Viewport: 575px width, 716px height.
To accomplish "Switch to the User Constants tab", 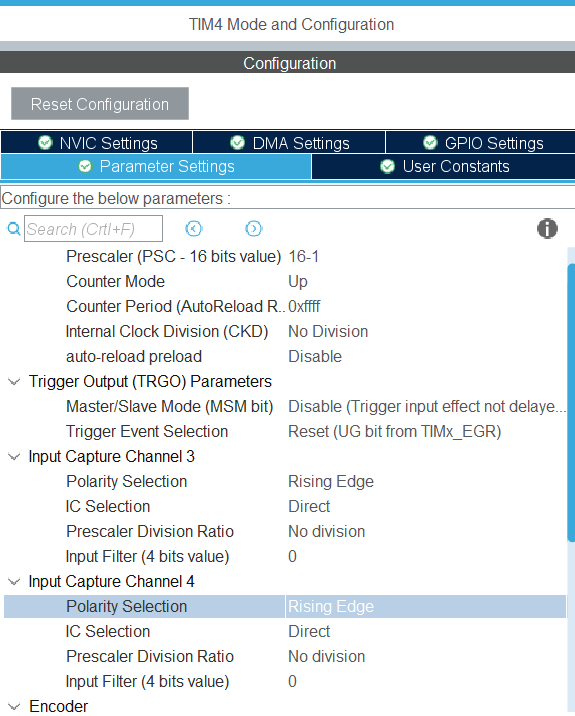I will (x=443, y=166).
